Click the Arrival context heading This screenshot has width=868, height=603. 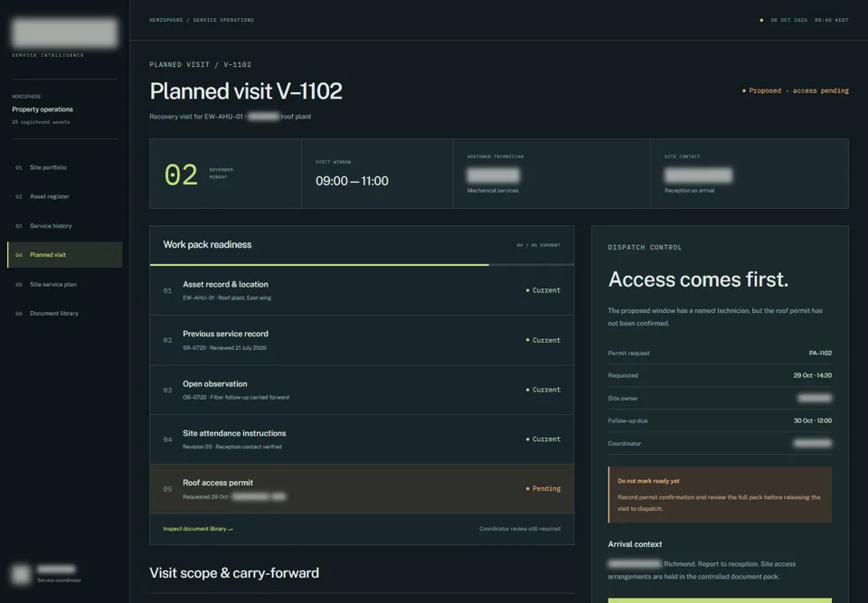(635, 544)
